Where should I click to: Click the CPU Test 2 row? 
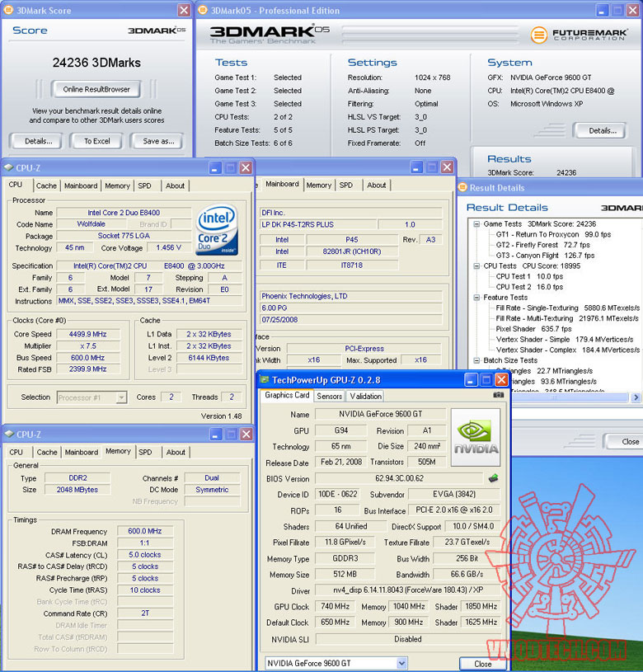[x=529, y=287]
